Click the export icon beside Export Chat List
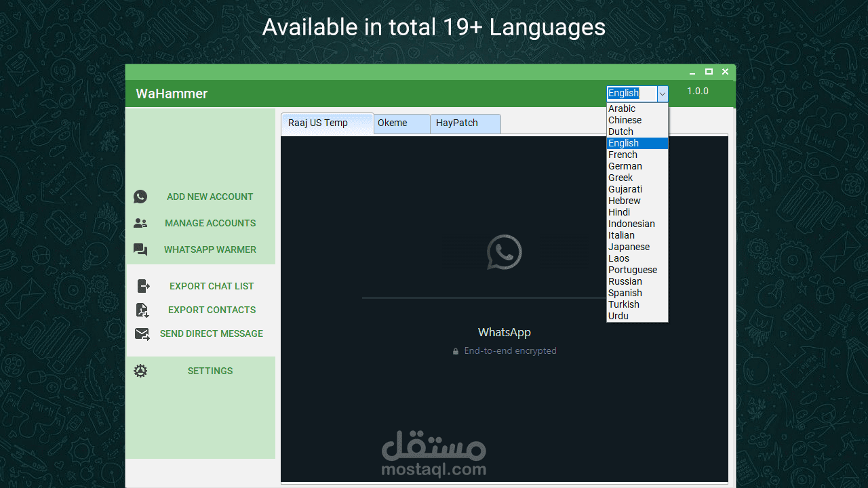The image size is (868, 488). point(143,286)
